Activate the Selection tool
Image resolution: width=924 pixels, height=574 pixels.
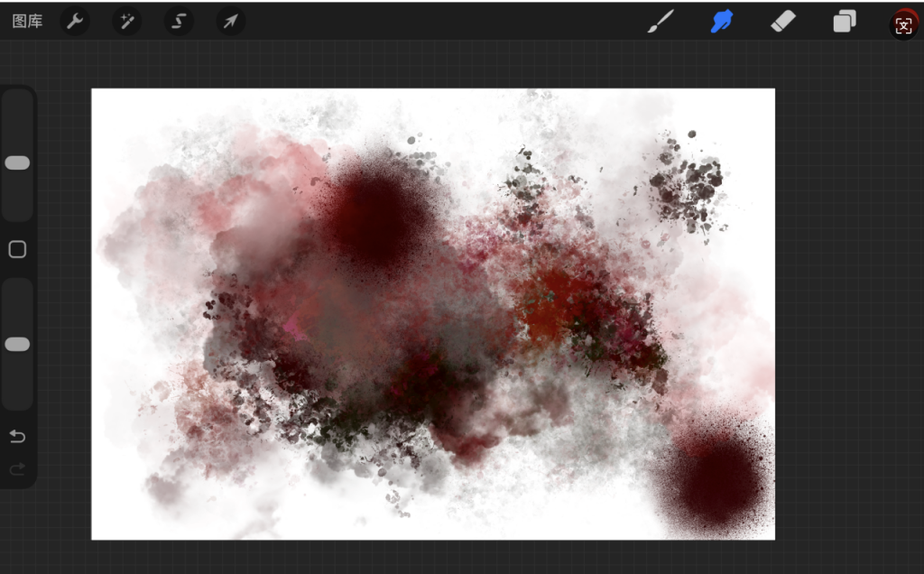point(179,22)
